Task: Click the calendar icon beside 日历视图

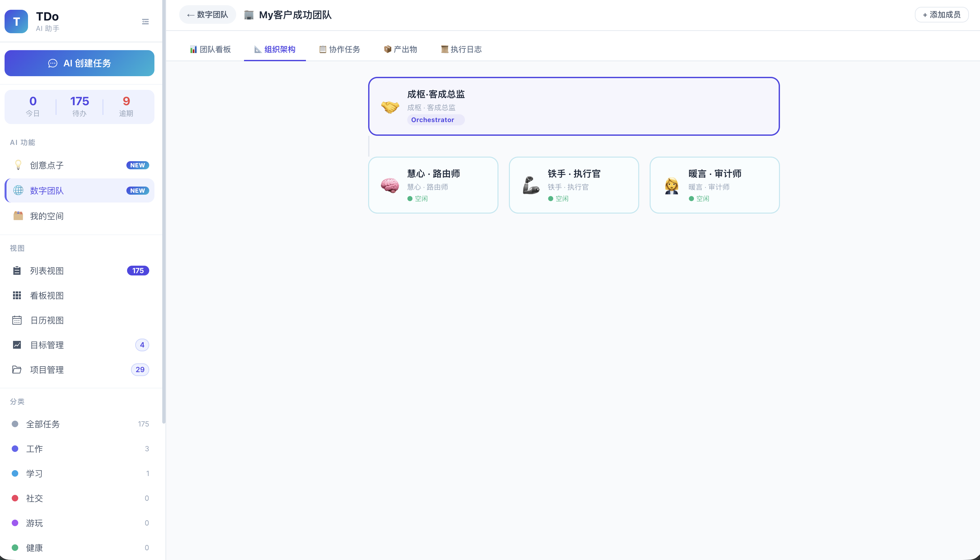Action: click(17, 320)
